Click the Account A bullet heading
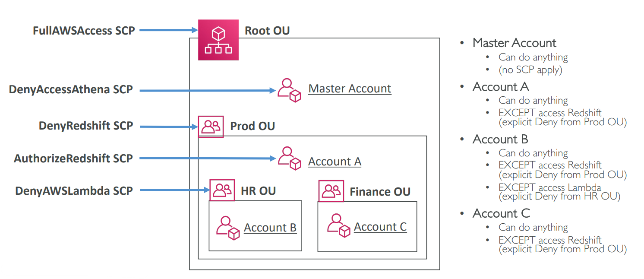The width and height of the screenshot is (644, 279). point(501,87)
